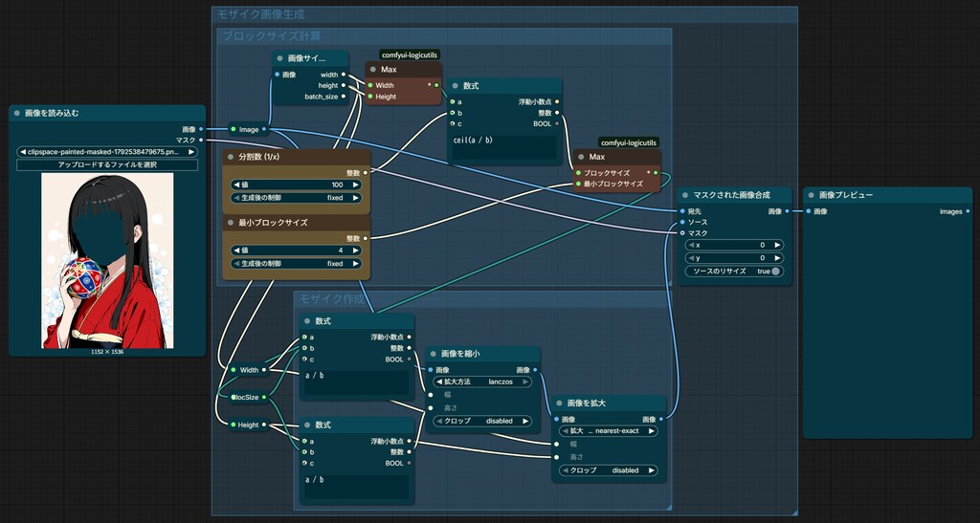Click the ceil(a / b) expression field
The image size is (980, 523).
(x=504, y=146)
